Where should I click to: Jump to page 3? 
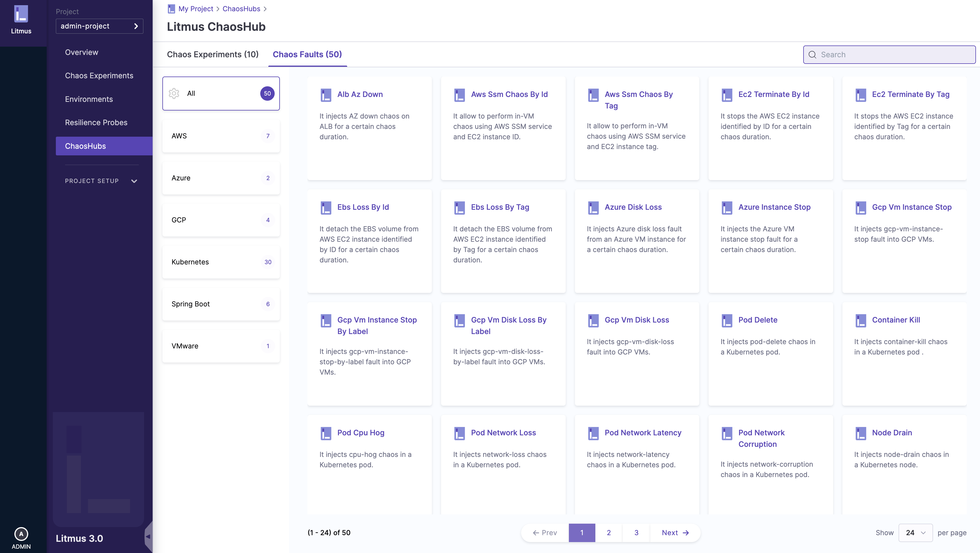[636, 533]
